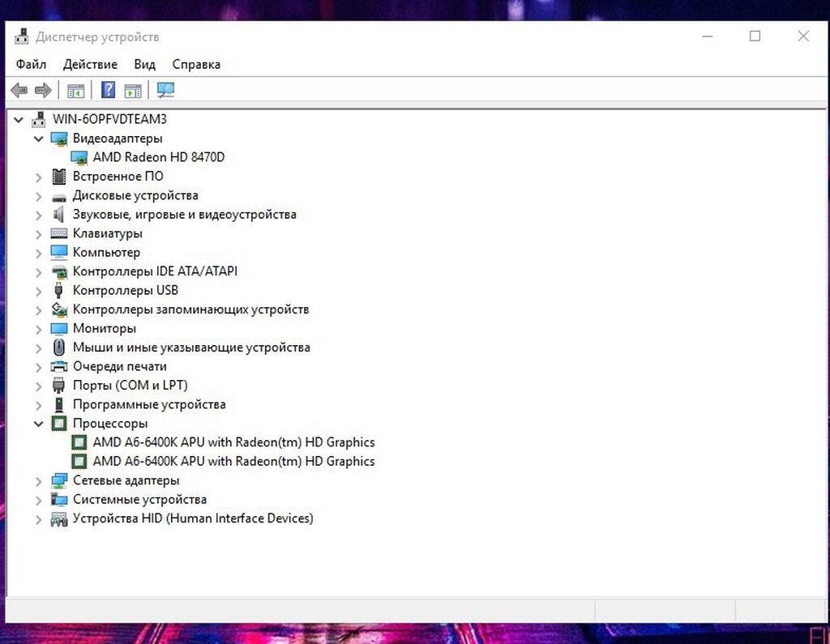Open the Справка menu
The height and width of the screenshot is (644, 830).
tap(196, 64)
